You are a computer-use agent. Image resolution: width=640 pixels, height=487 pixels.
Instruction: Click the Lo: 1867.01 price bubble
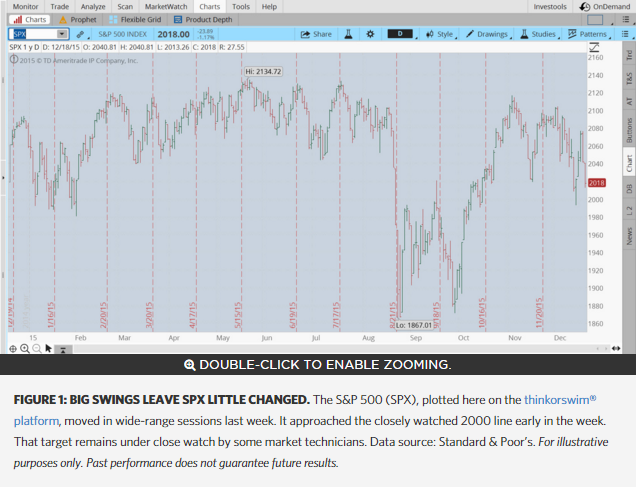[x=413, y=325]
